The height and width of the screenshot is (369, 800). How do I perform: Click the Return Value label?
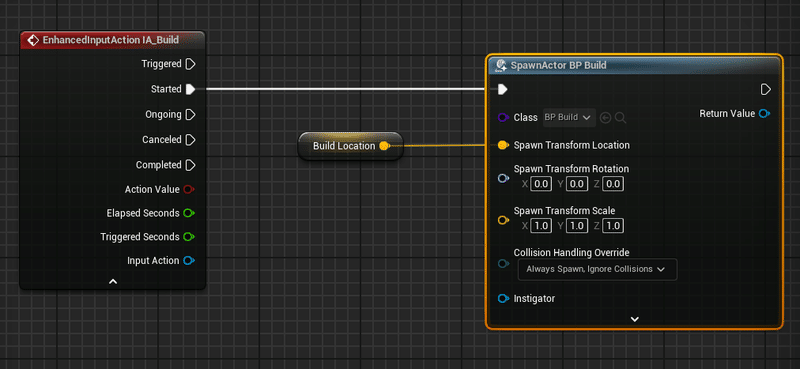coord(727,113)
